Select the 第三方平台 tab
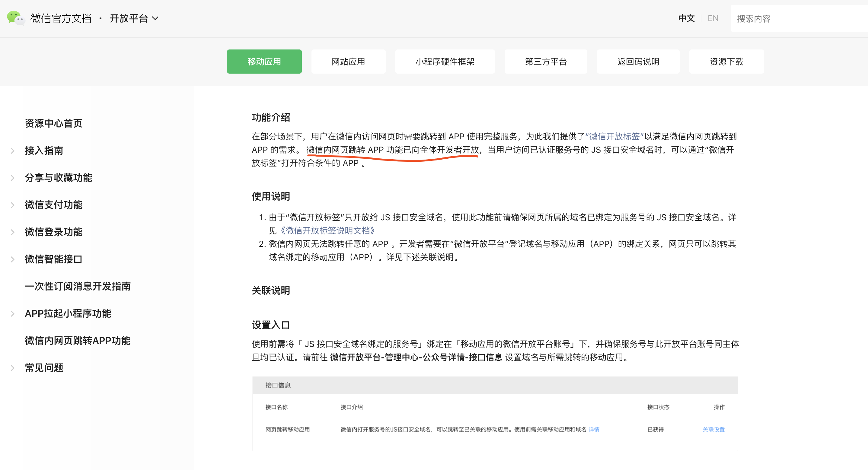This screenshot has height=470, width=868. 546,62
